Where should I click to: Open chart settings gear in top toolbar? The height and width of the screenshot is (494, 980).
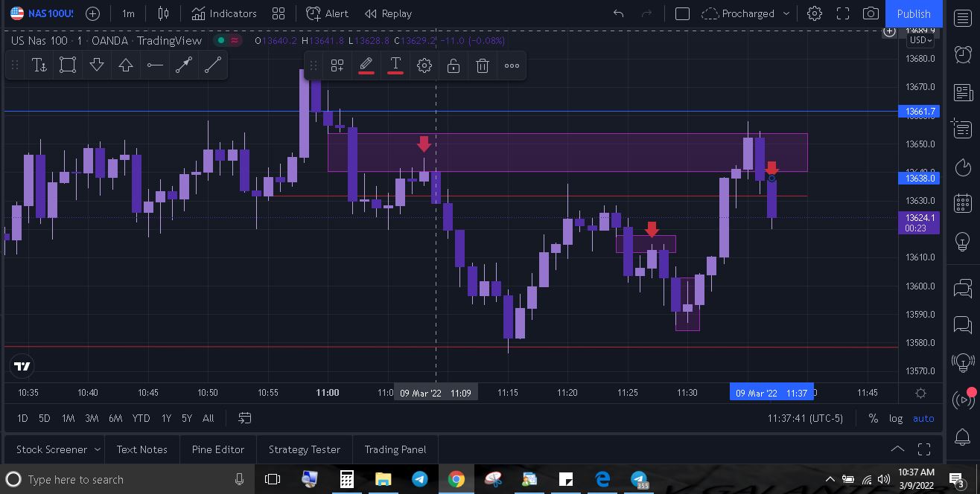(x=815, y=13)
